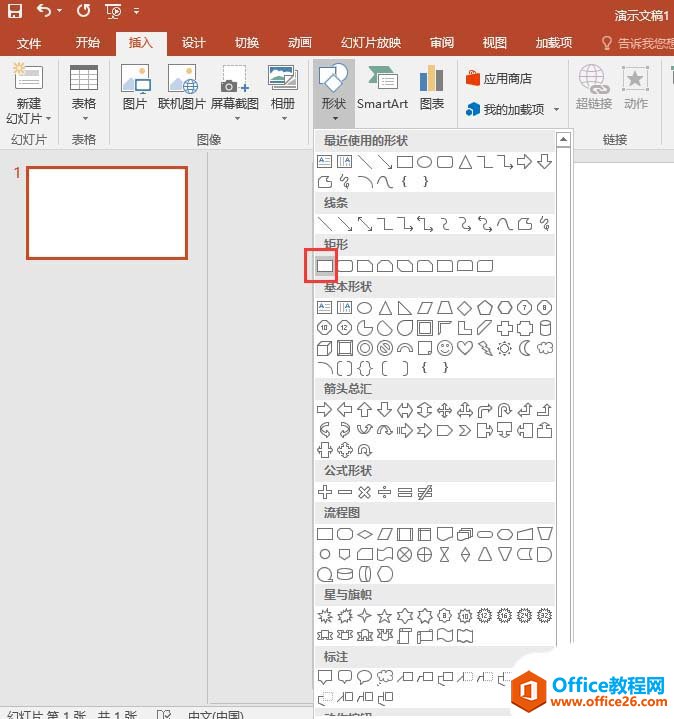Select the flowchart decision diamond
This screenshot has height=719, width=674.
365,534
